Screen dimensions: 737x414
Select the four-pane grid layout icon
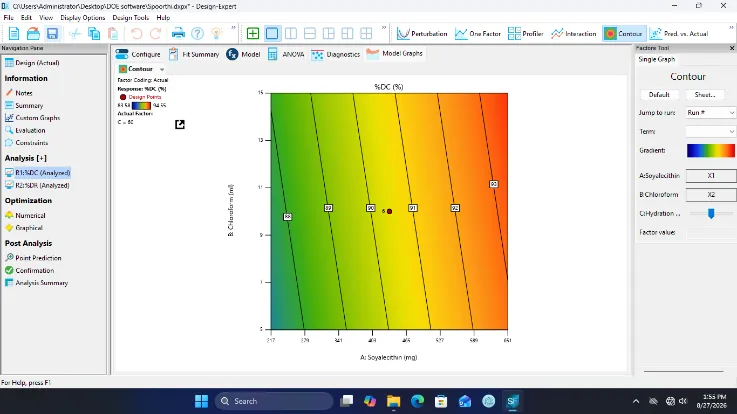point(366,33)
